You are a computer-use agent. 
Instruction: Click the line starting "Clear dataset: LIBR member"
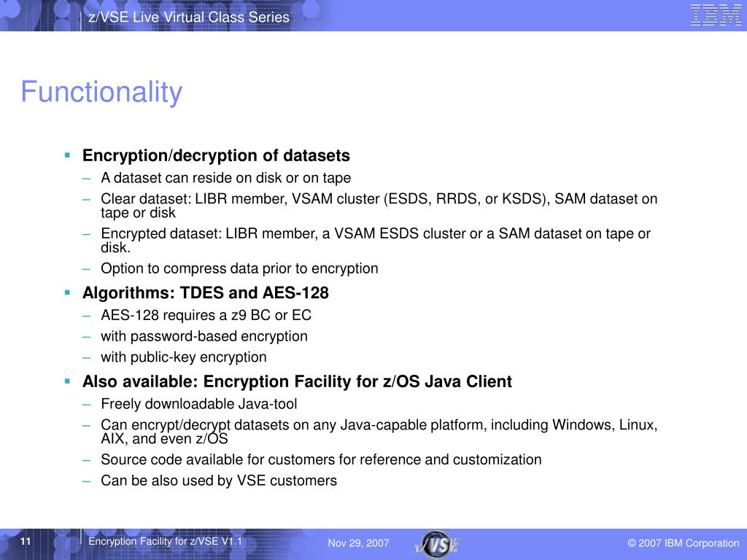(379, 205)
